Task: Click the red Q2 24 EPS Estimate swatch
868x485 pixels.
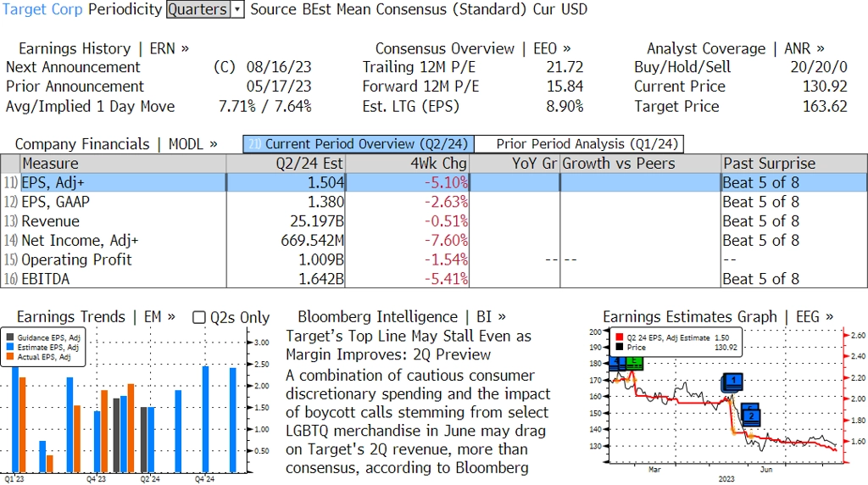Action: (619, 337)
